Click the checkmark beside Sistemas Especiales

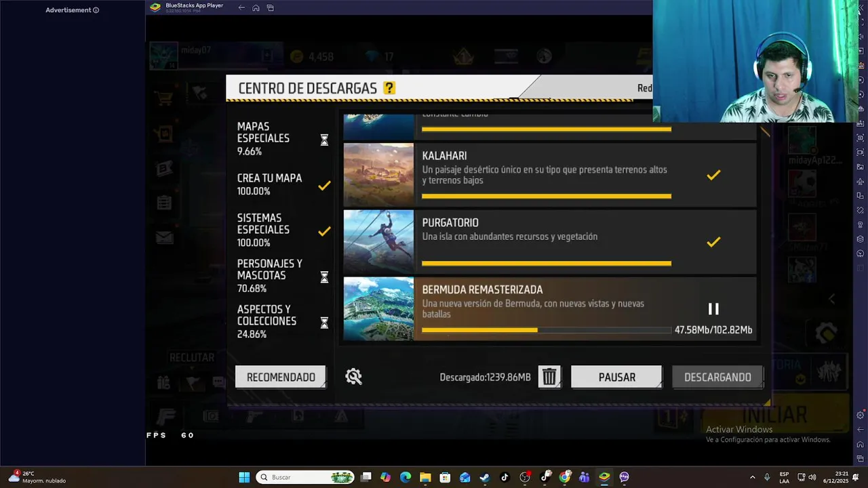pyautogui.click(x=324, y=231)
